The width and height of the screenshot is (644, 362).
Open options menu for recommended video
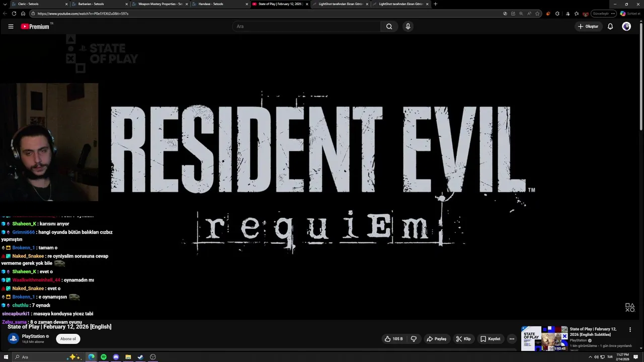[x=630, y=330]
